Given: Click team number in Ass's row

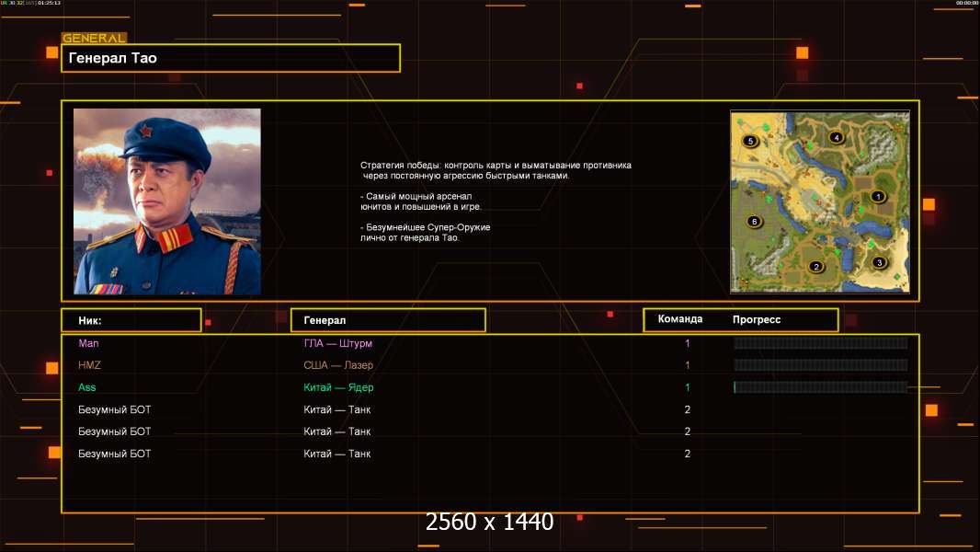Looking at the screenshot, I should (x=688, y=387).
